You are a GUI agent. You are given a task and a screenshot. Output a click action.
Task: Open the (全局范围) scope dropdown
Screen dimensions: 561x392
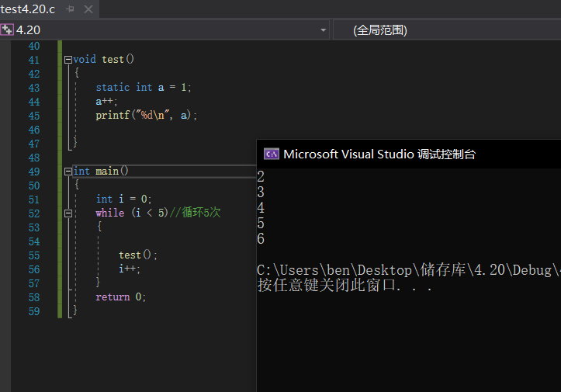click(447, 30)
